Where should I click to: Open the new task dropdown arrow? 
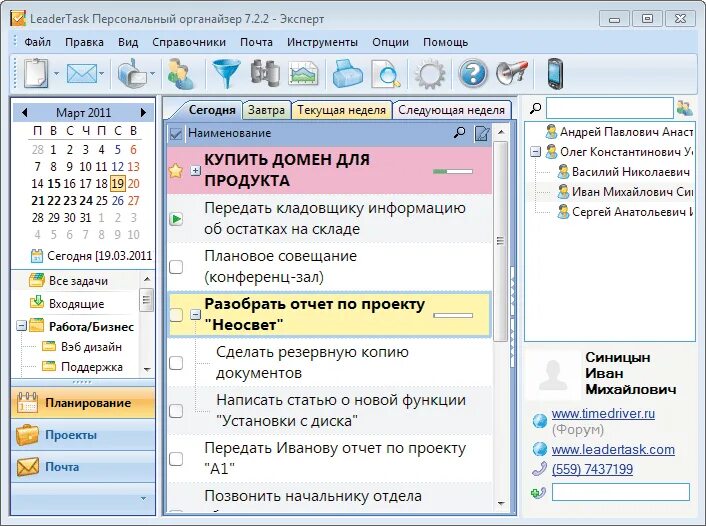click(56, 73)
